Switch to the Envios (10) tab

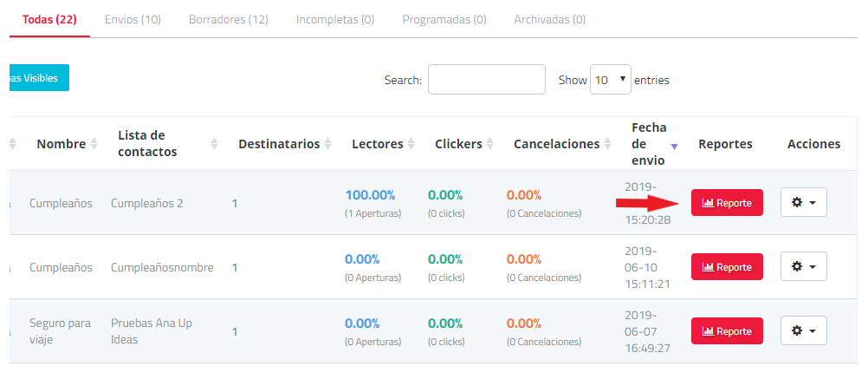(133, 19)
